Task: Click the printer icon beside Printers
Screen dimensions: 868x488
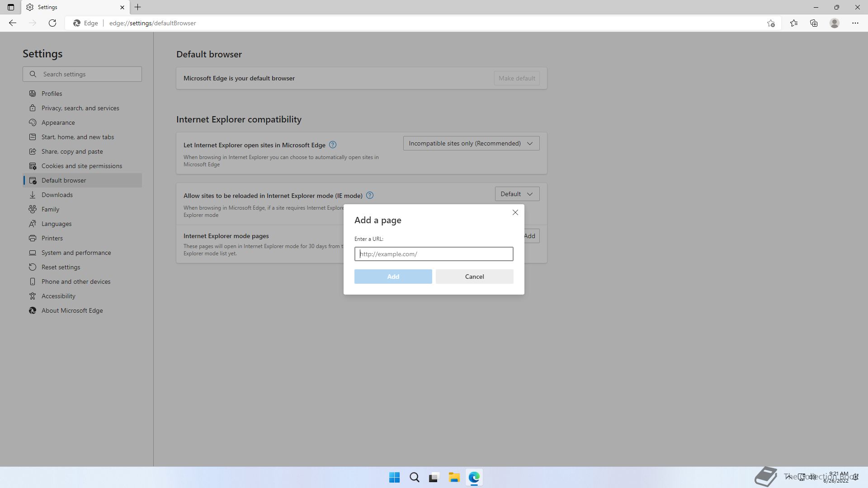Action: pyautogui.click(x=33, y=238)
